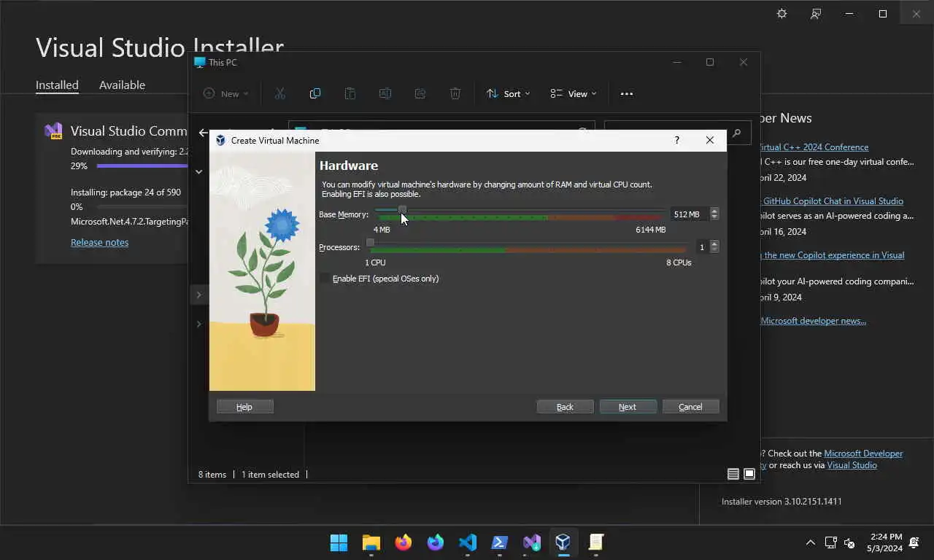Click Next in Create Virtual Machine dialog
This screenshot has width=934, height=560.
(x=628, y=407)
